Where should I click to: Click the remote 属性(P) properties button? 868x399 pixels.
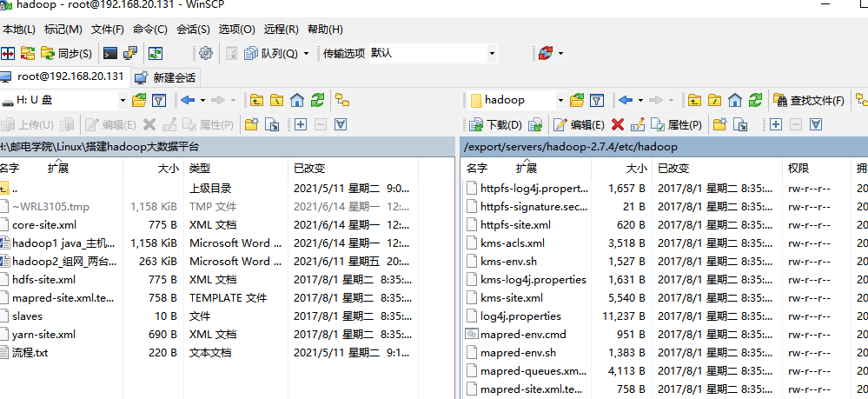[x=677, y=124]
